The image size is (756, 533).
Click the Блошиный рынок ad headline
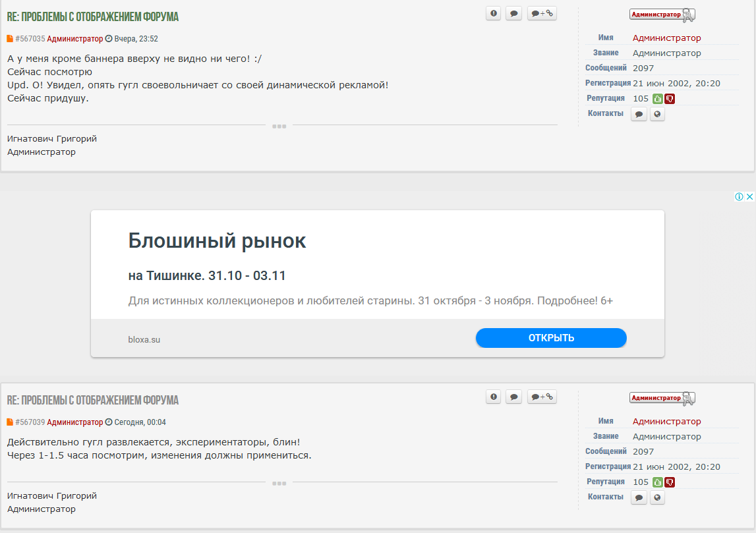[217, 241]
